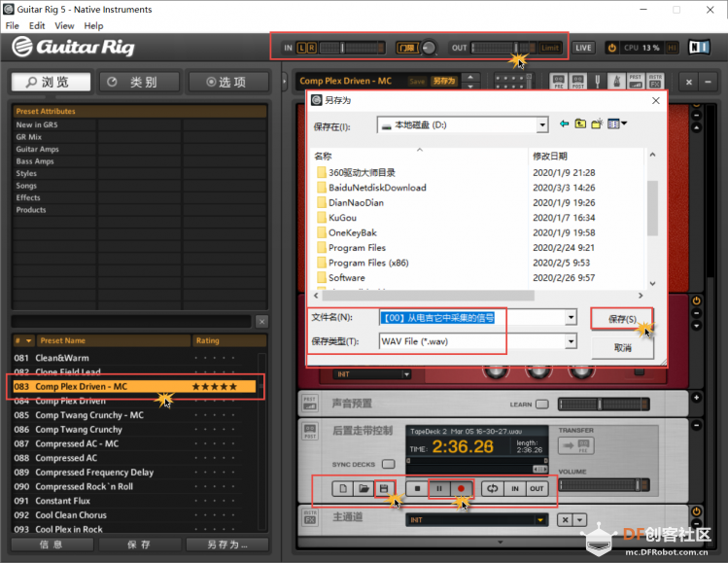This screenshot has width=728, height=563.
Task: Open the Help menu
Action: [93, 26]
